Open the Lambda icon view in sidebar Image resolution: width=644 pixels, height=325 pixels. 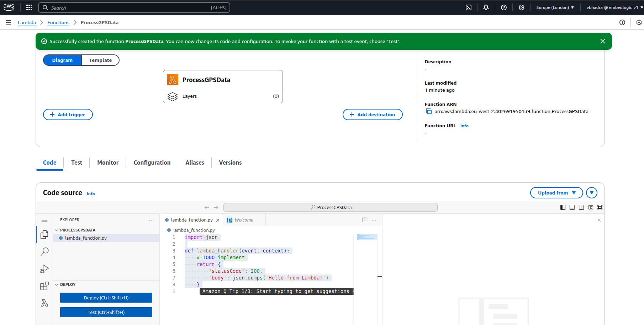(x=44, y=303)
